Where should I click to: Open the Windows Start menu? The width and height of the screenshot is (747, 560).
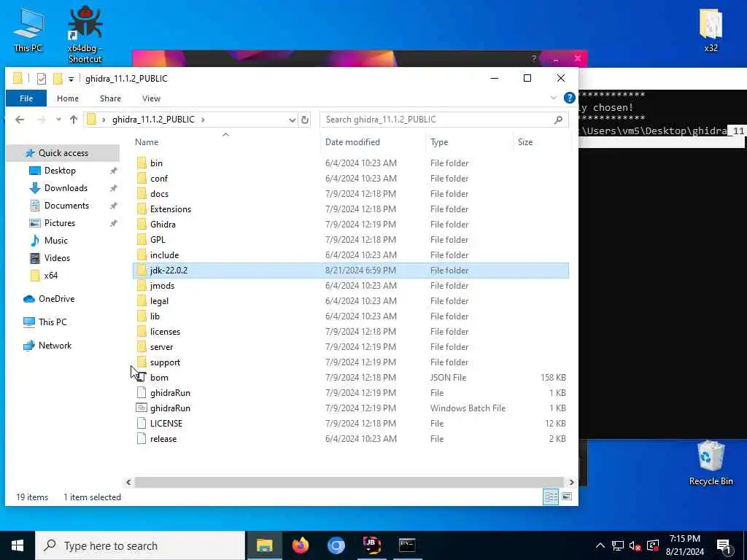[18, 545]
